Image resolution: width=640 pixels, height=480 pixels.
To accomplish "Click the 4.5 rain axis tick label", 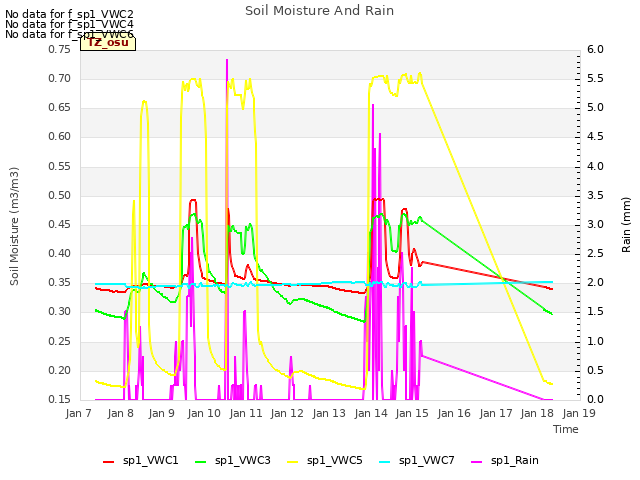I will click(596, 137).
